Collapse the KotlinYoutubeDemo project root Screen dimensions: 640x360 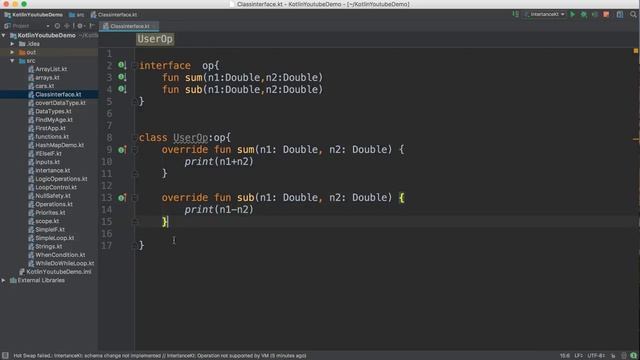click(x=4, y=36)
